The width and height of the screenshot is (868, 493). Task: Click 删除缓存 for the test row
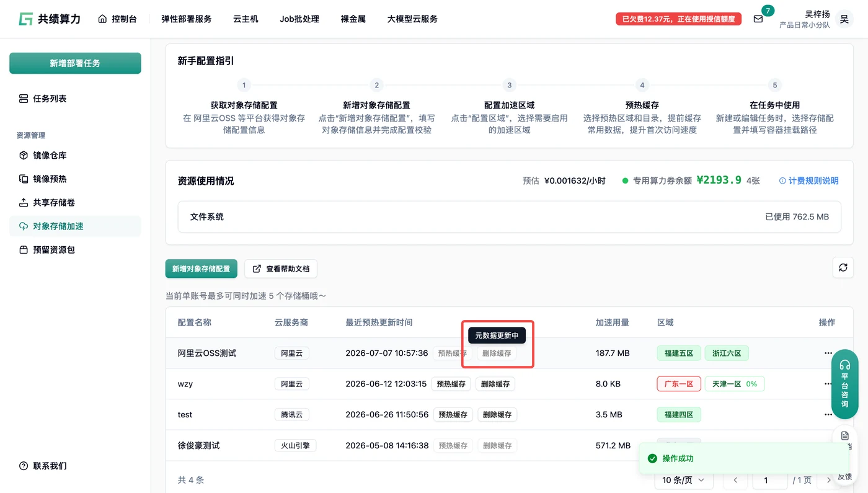click(497, 414)
